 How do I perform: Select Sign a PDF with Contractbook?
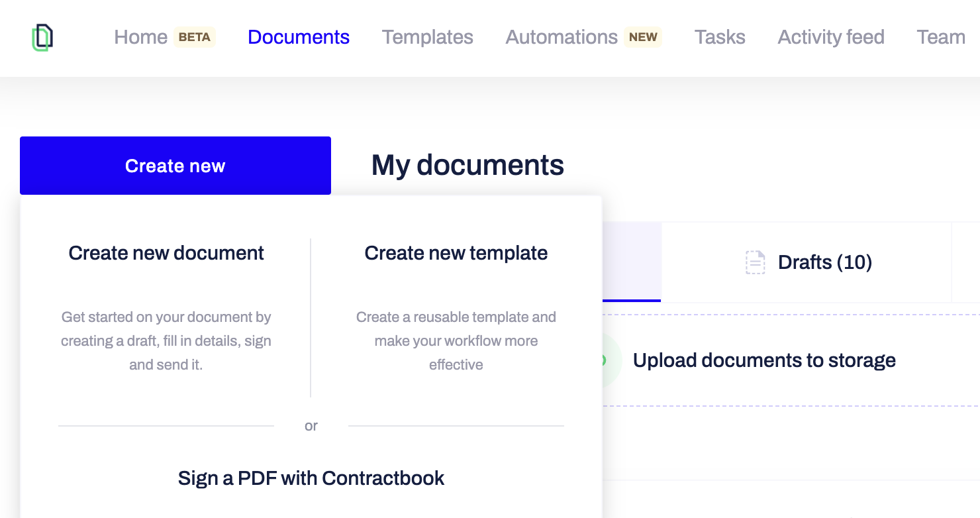tap(311, 478)
